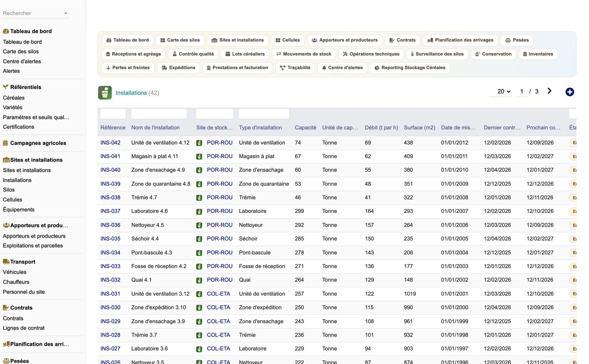Open Chauffeurs in sidebar
The image size is (589, 364).
point(16,282)
